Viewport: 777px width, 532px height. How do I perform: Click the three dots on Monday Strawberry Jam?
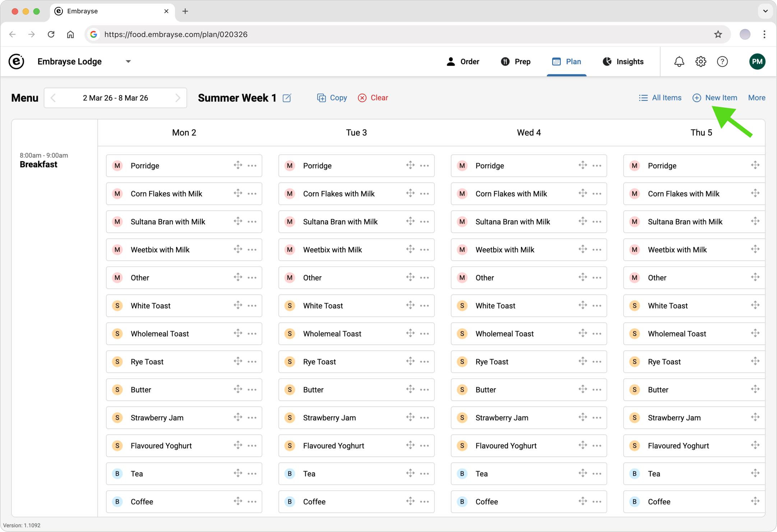click(252, 418)
